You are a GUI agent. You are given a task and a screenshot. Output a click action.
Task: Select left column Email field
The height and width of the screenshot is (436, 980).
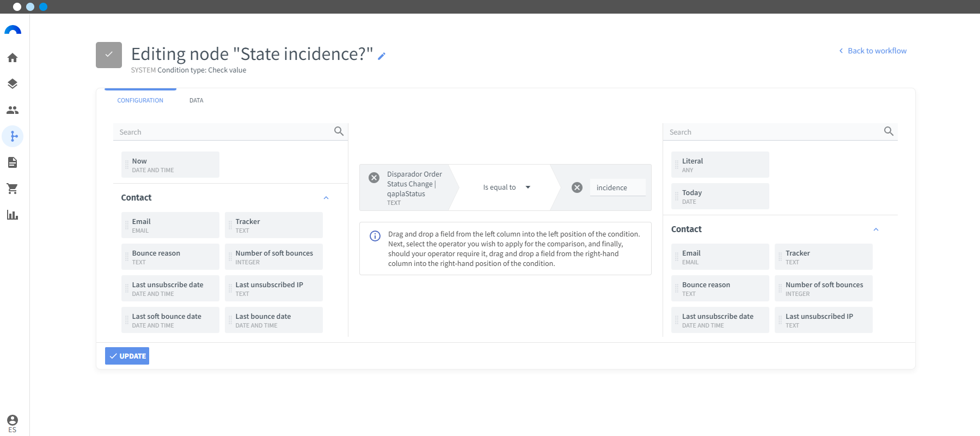click(x=170, y=225)
